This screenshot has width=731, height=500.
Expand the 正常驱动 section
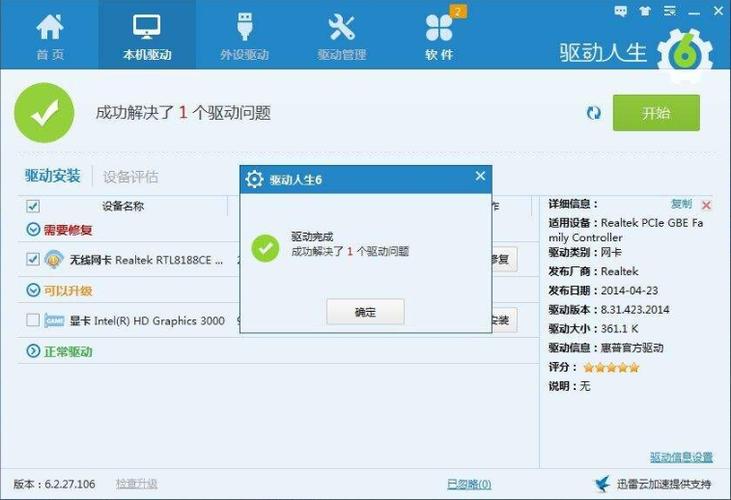click(33, 351)
